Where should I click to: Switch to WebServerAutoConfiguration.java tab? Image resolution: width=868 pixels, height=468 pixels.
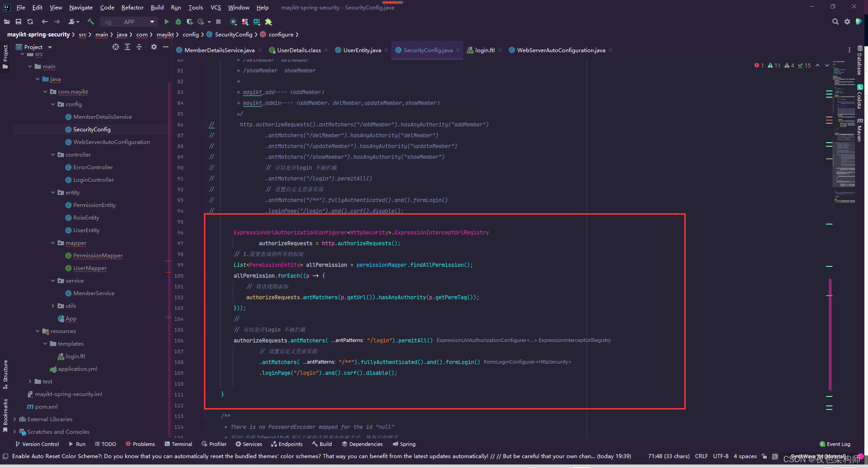pos(561,50)
